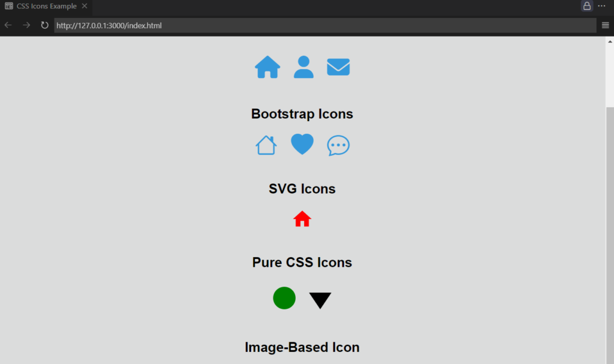Image resolution: width=614 pixels, height=364 pixels.
Task: Go forward with the browser forward arrow
Action: point(26,25)
